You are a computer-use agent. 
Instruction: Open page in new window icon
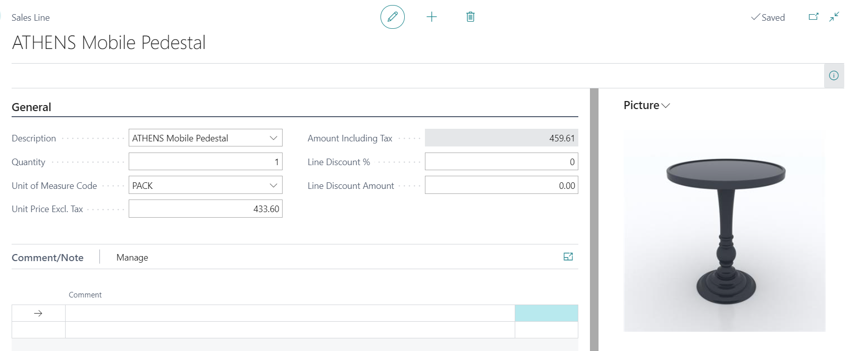[x=813, y=17]
